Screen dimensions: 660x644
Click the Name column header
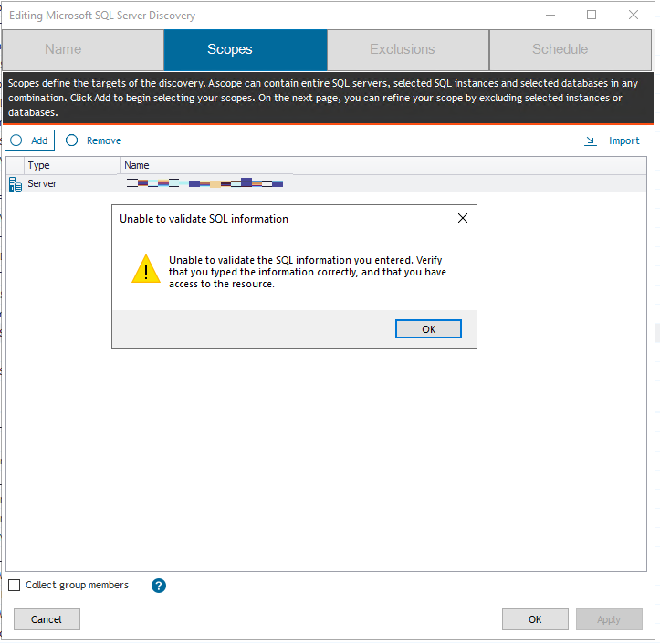[x=383, y=165]
